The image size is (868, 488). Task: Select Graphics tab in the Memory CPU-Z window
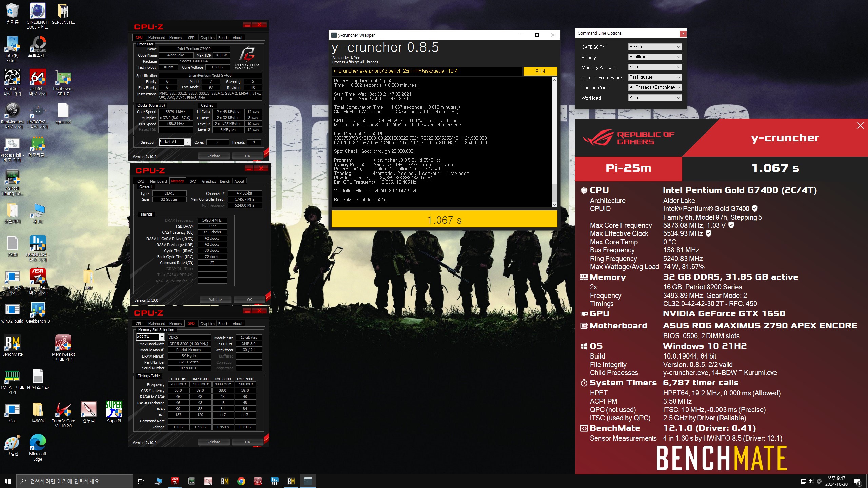tap(209, 181)
